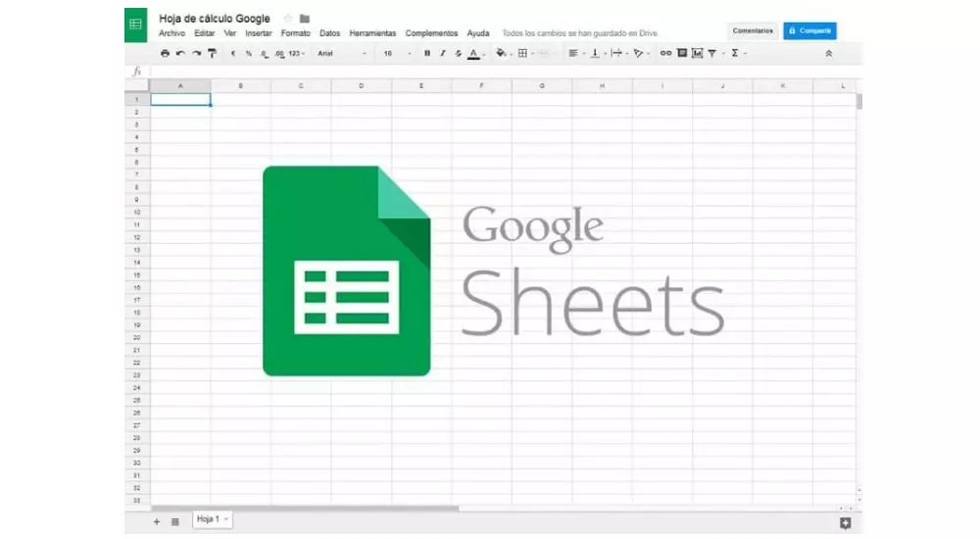The width and height of the screenshot is (980, 539).
Task: Click the print icon in toolbar
Action: pyautogui.click(x=165, y=53)
